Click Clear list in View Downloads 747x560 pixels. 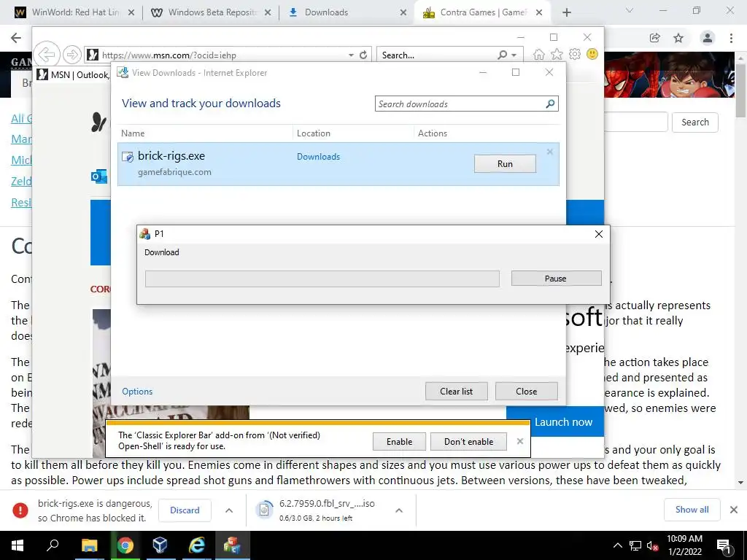tap(456, 391)
